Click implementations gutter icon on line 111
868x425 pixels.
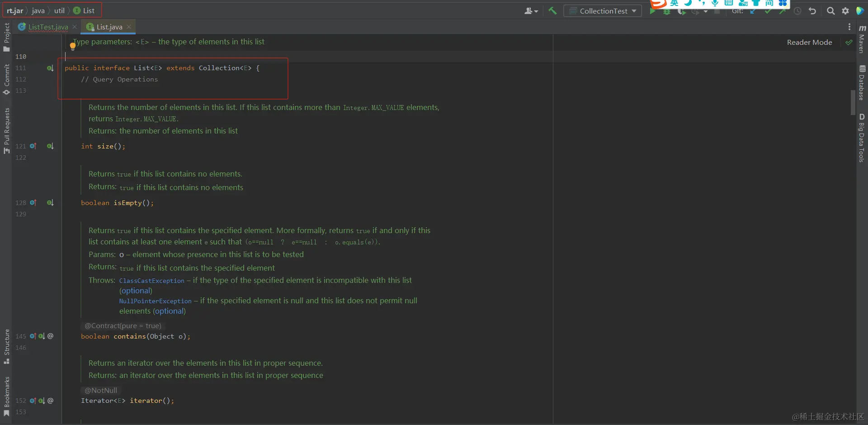coord(50,68)
